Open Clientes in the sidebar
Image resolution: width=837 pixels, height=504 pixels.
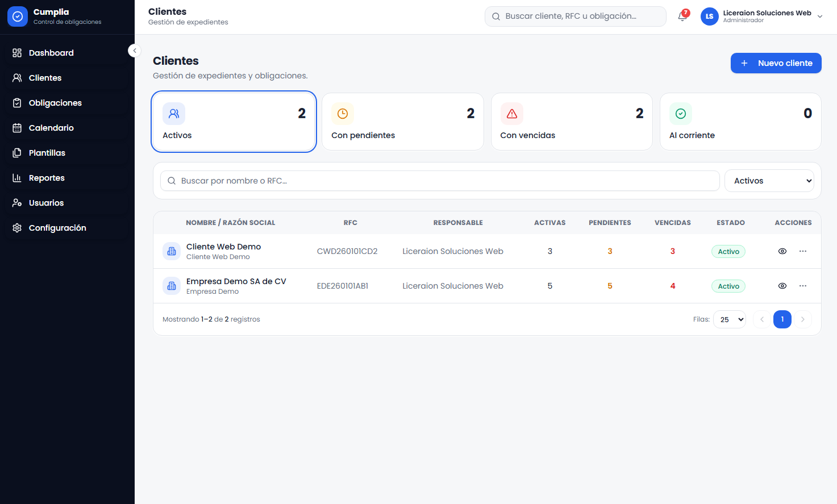67,78
